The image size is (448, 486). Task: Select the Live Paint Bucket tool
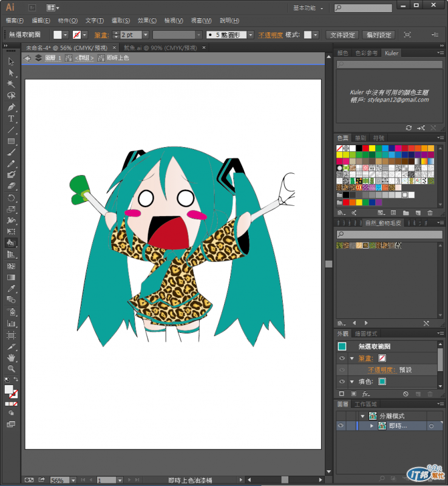(x=11, y=242)
